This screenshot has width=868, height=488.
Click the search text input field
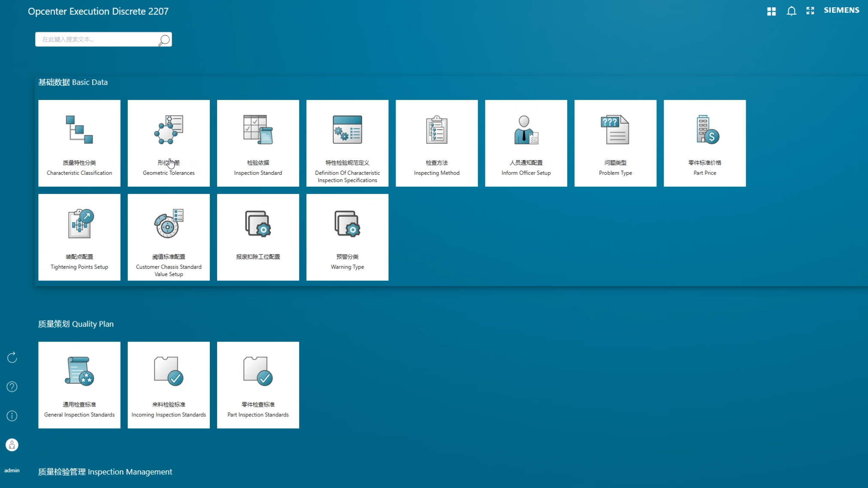click(x=97, y=39)
